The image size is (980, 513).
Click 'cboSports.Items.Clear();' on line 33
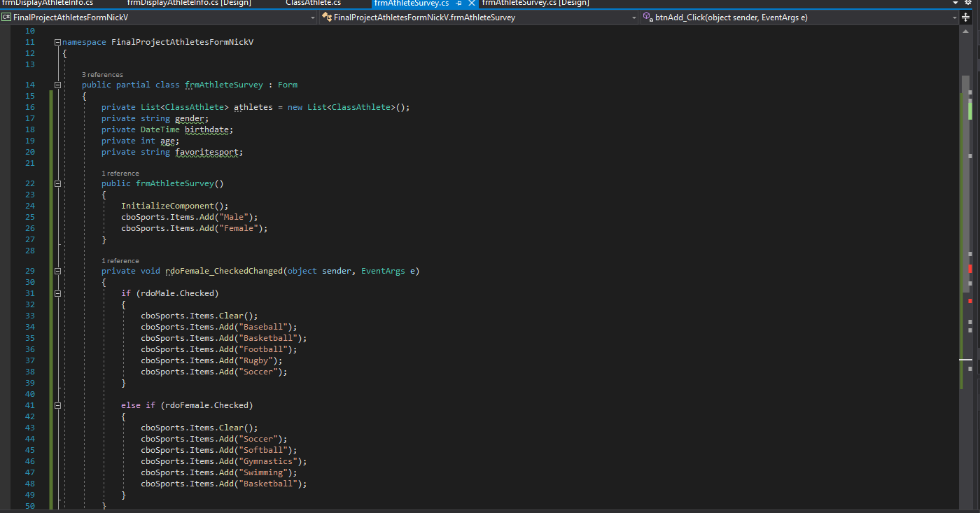pyautogui.click(x=199, y=316)
